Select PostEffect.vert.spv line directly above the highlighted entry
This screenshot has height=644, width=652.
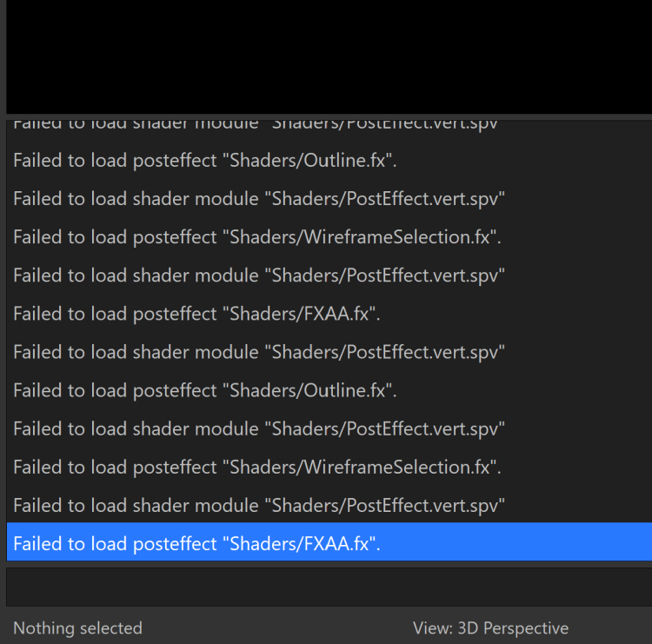pos(259,505)
